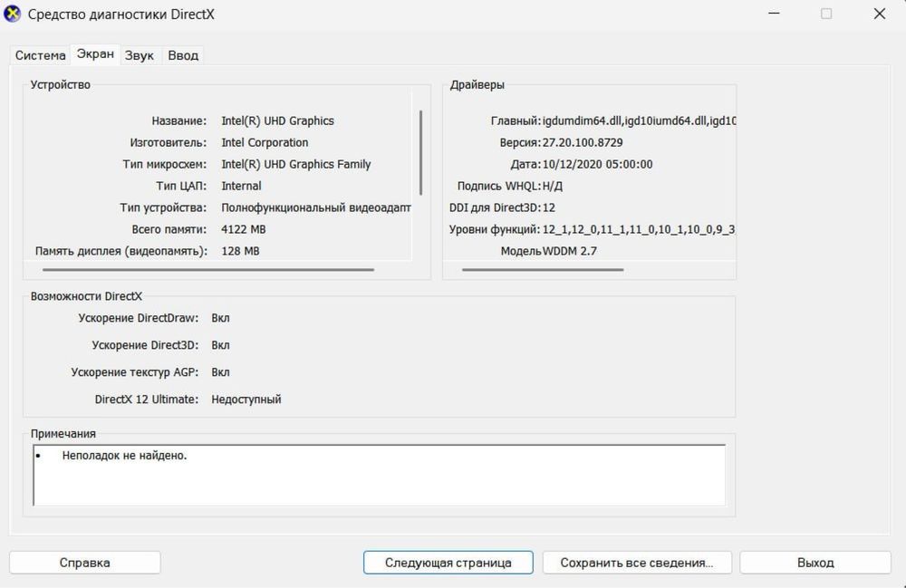Click DAC type value 'Internal'
The height and width of the screenshot is (588, 906).
pyautogui.click(x=241, y=186)
